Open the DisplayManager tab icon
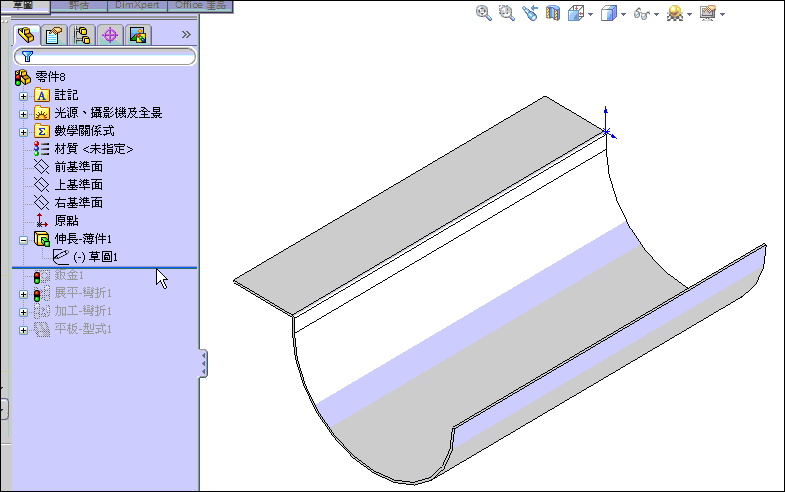This screenshot has height=492, width=785. click(138, 35)
